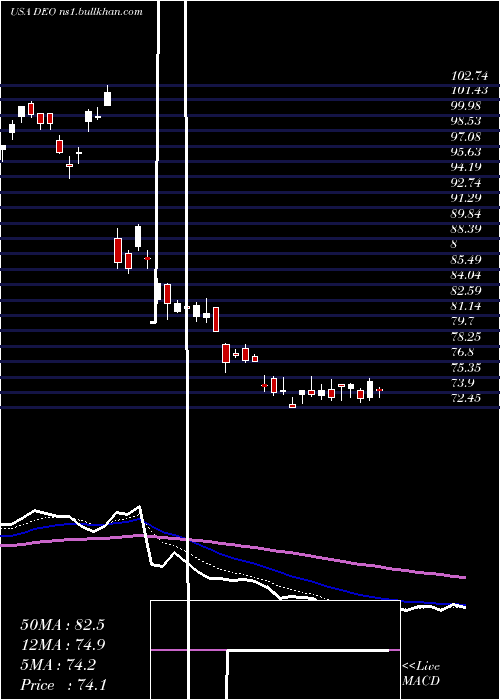Screen dimensions: 500x700
Task: Click the 101.43 price axis label
Action: [x=469, y=91]
